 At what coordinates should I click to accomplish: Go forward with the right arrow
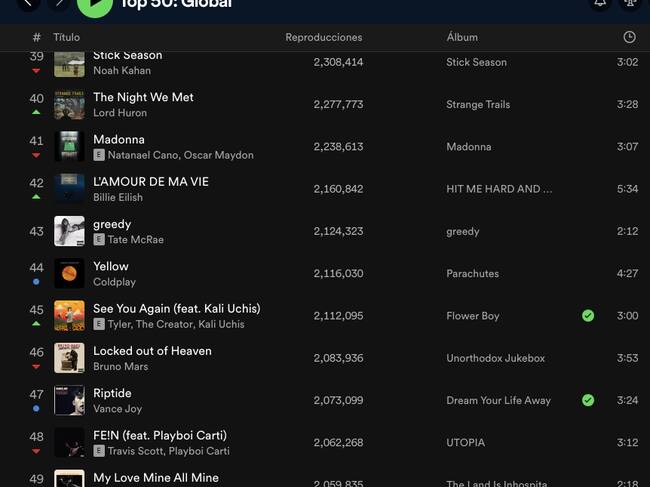coord(59,3)
